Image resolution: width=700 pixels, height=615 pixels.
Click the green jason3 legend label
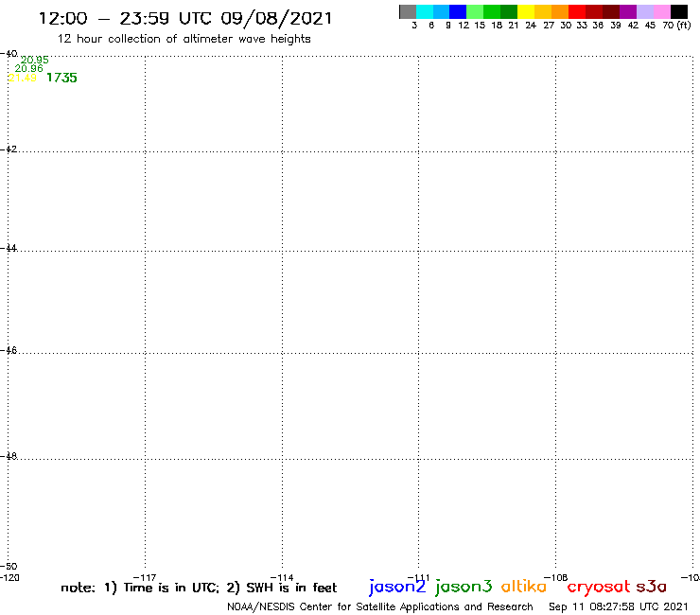464,587
